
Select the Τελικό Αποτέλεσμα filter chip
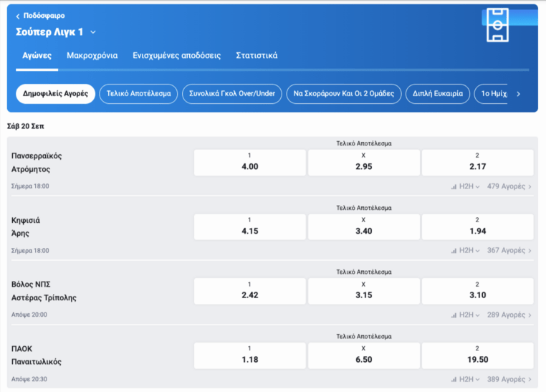pos(139,94)
